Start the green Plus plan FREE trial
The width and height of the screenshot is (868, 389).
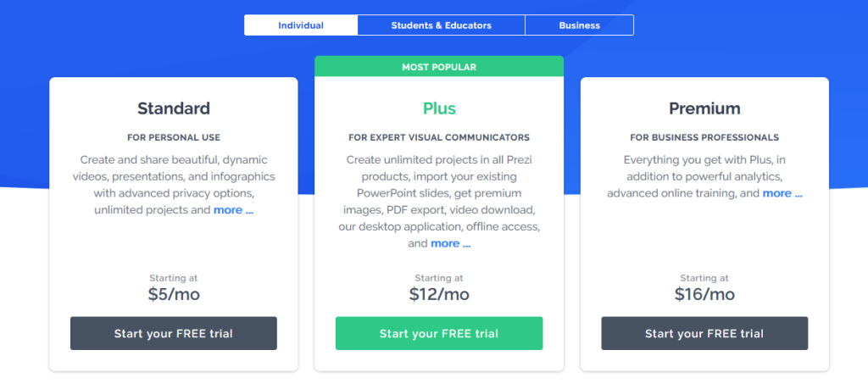(x=439, y=333)
